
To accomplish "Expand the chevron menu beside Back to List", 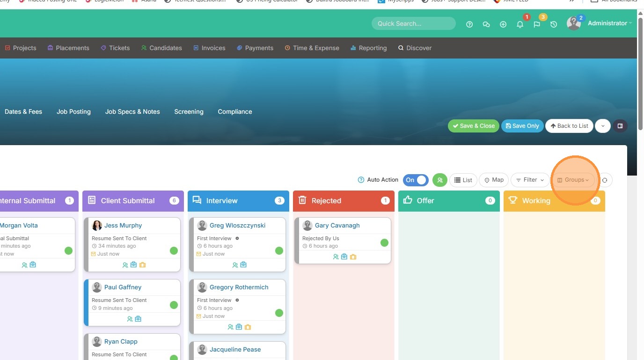I will click(603, 126).
